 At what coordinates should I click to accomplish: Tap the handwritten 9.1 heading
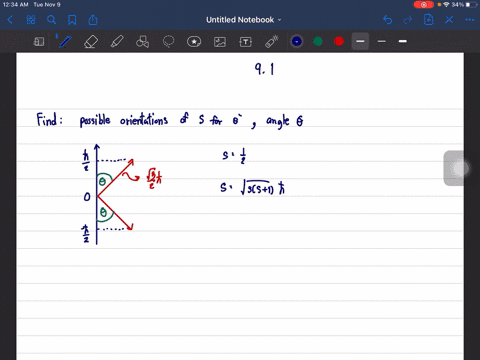264,69
